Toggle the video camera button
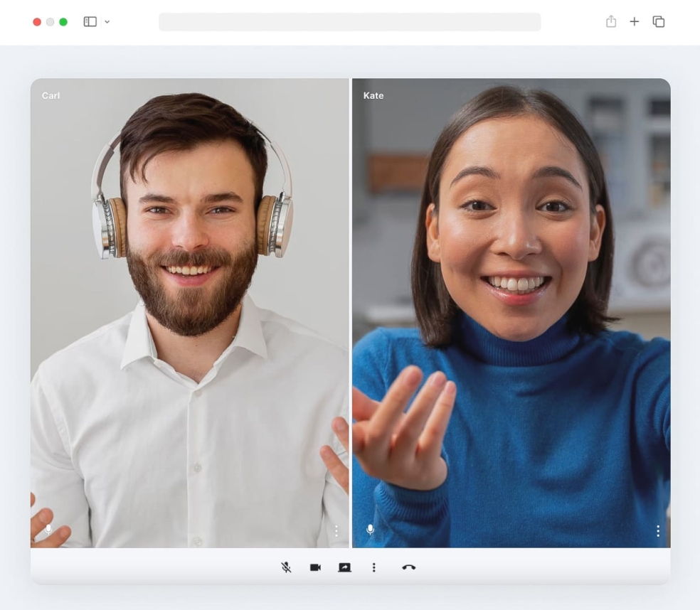Viewport: 700px width, 610px height. 315,567
